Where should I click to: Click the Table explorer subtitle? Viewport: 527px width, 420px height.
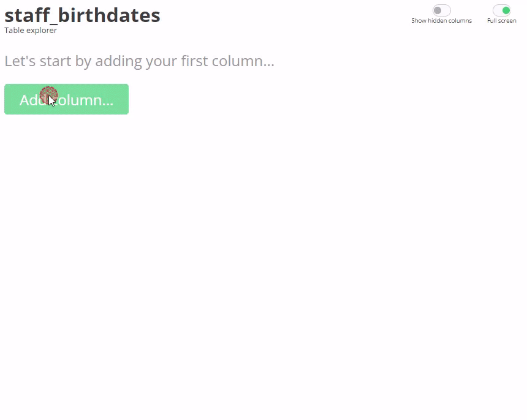point(31,31)
